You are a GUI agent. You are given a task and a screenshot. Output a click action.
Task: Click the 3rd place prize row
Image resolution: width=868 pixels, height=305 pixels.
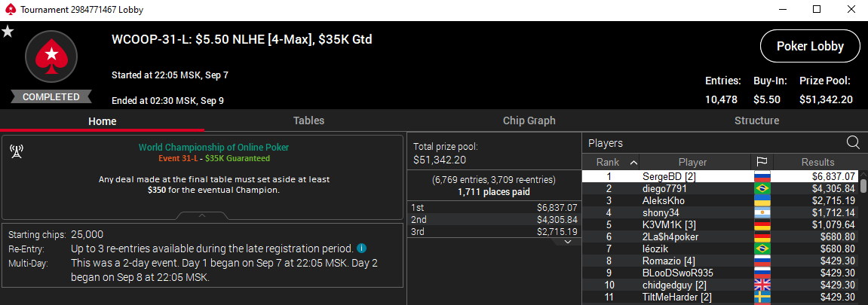click(x=495, y=231)
